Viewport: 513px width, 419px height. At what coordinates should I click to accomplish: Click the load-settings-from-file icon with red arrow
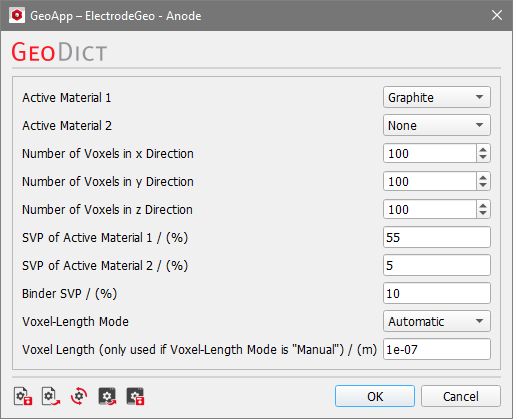click(x=51, y=396)
